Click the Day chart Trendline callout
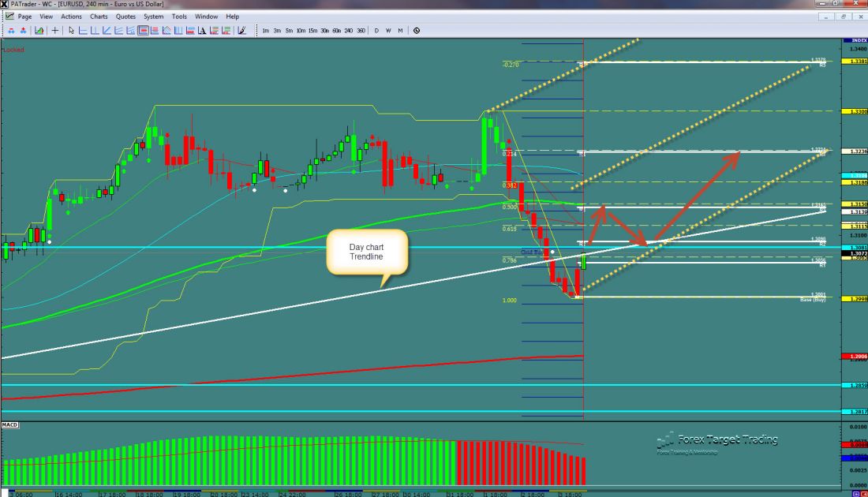868x497 pixels. [366, 252]
